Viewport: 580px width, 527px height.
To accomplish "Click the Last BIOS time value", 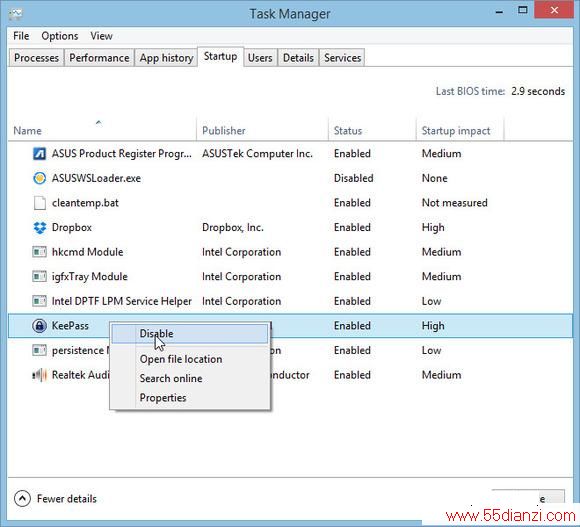I will [538, 91].
